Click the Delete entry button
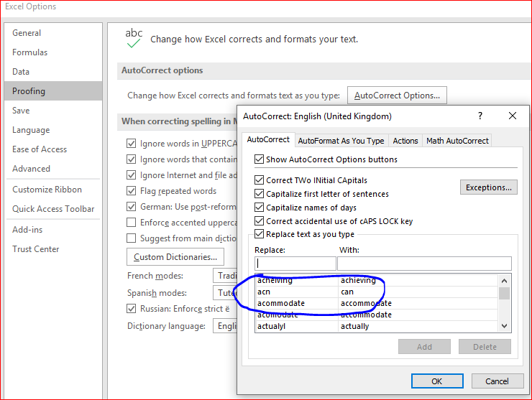This screenshot has height=400, width=532. tap(485, 347)
